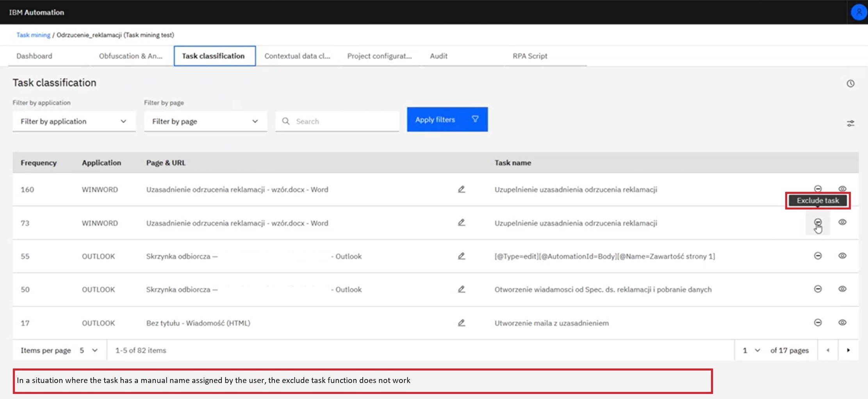The width and height of the screenshot is (868, 399).
Task: Click pencil icon on frequency 55 row
Action: click(x=461, y=256)
